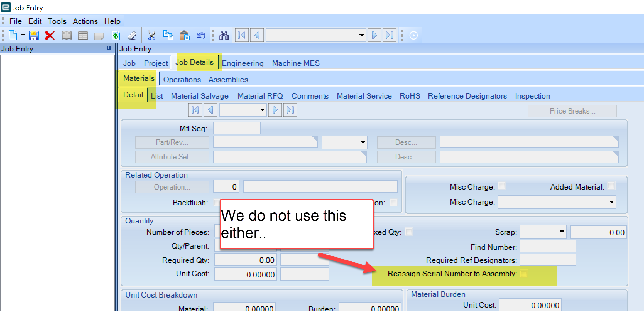Click the Copy toolbar icon

[168, 35]
